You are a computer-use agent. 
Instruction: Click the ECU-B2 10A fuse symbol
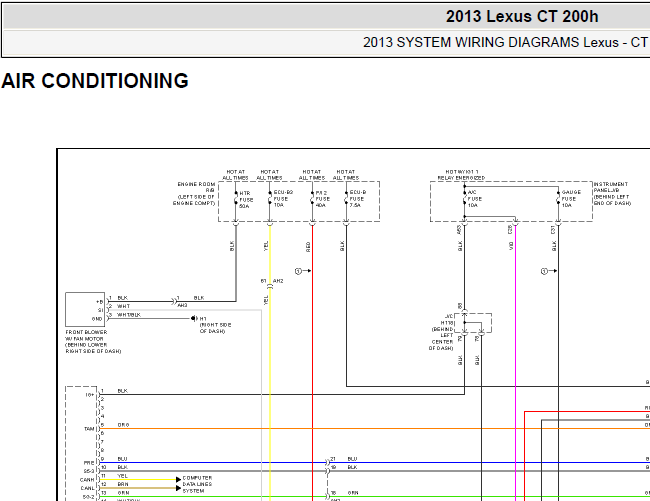270,198
